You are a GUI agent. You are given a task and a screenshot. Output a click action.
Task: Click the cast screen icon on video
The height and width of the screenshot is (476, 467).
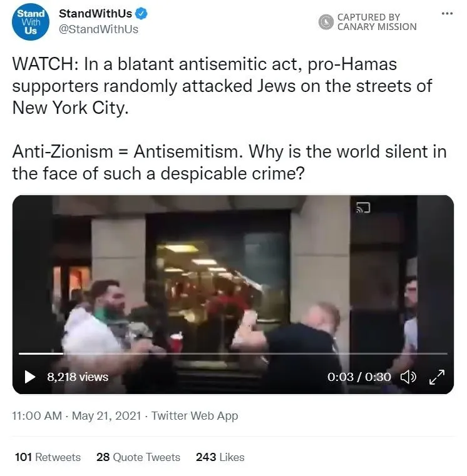click(363, 208)
